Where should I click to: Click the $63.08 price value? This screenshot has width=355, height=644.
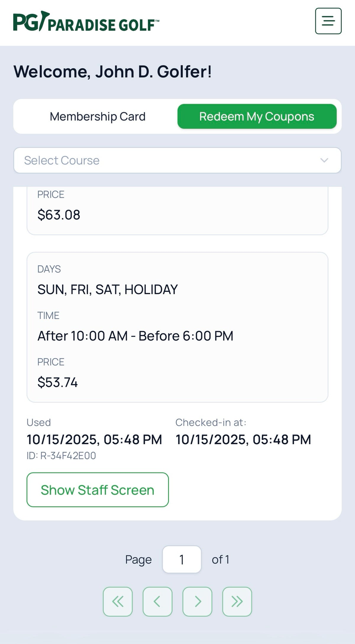pyautogui.click(x=59, y=215)
